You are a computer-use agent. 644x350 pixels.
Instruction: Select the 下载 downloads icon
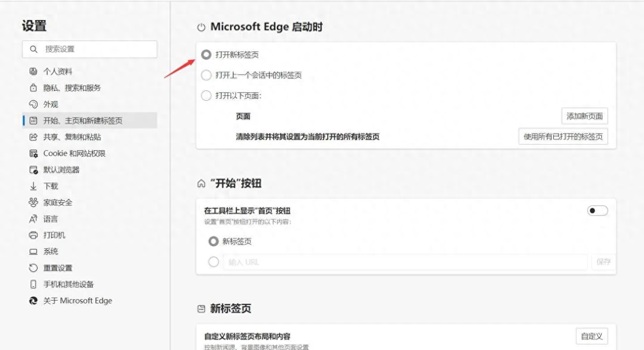33,186
